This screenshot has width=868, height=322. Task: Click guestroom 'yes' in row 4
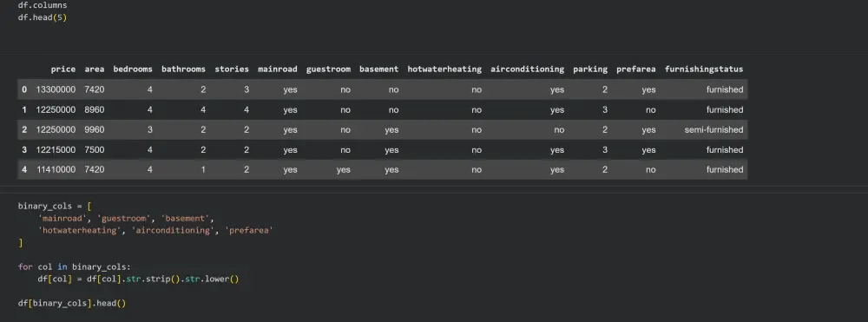click(x=343, y=170)
